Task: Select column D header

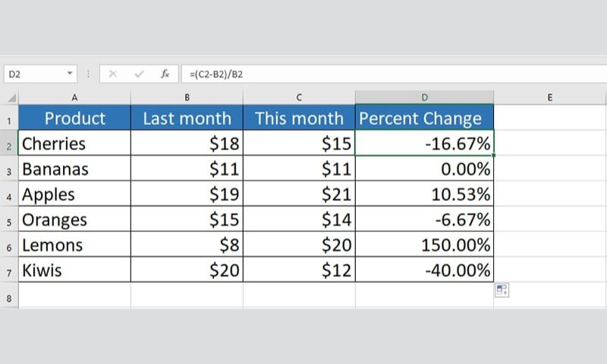Action: pyautogui.click(x=424, y=98)
